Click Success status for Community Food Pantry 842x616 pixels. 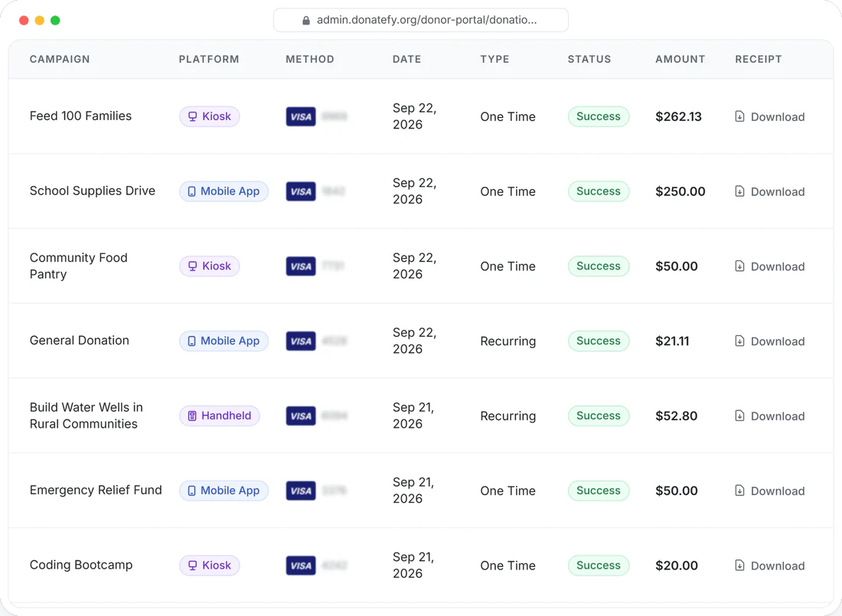(599, 266)
